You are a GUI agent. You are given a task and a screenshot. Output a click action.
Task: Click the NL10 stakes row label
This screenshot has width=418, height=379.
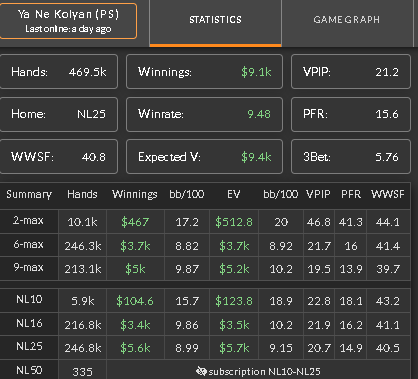pos(29,300)
